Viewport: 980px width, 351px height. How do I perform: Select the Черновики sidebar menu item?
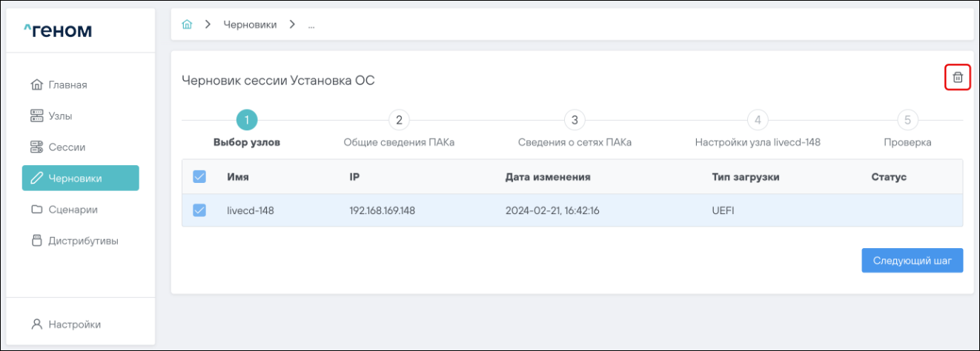pos(80,178)
